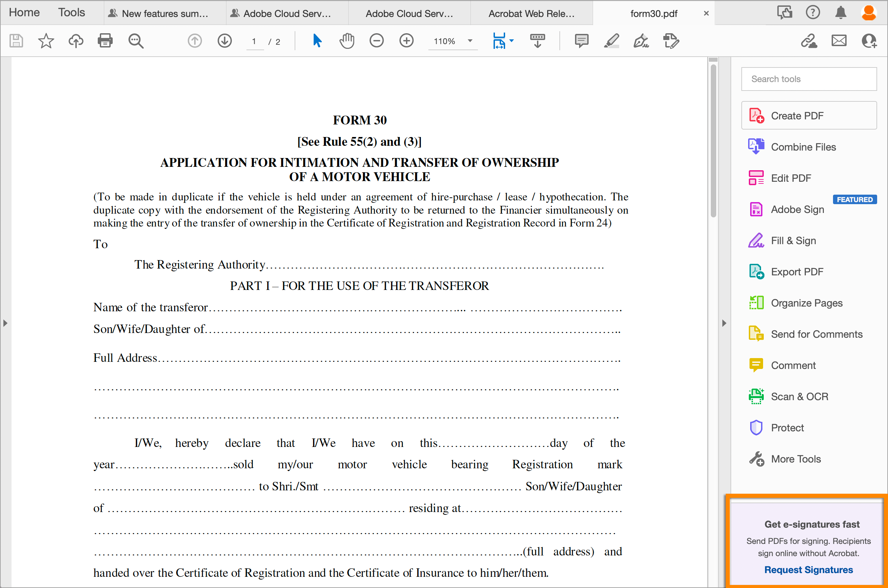Click the Request Signatures link

[809, 570]
